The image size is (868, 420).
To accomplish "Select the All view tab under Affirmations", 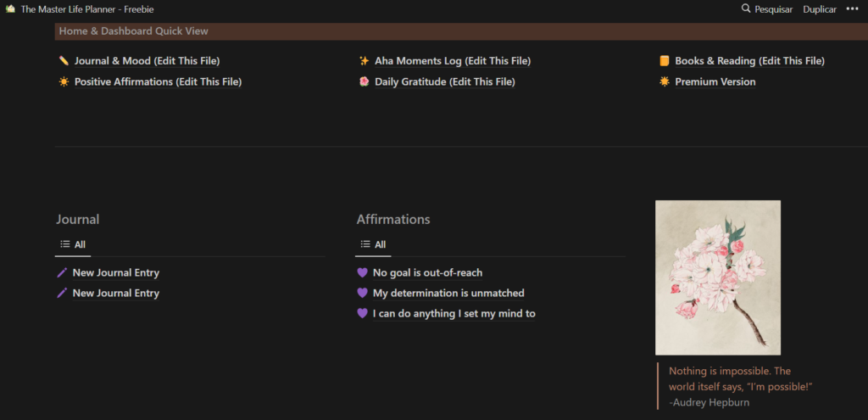I will (x=373, y=244).
